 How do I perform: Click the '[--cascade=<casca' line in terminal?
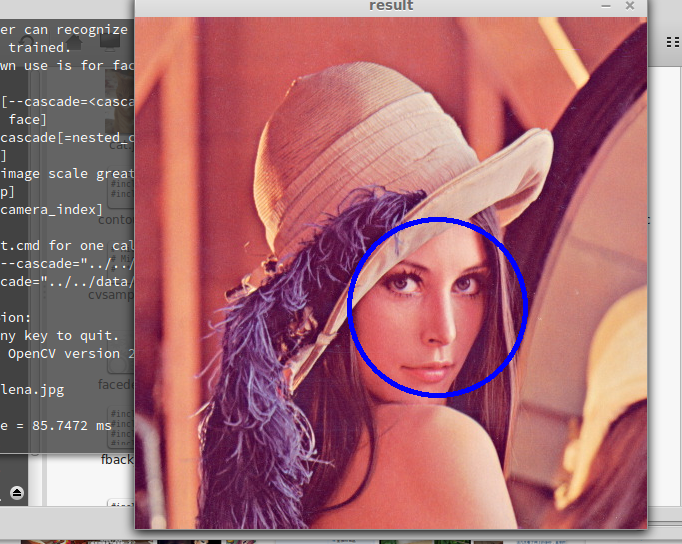(x=67, y=102)
